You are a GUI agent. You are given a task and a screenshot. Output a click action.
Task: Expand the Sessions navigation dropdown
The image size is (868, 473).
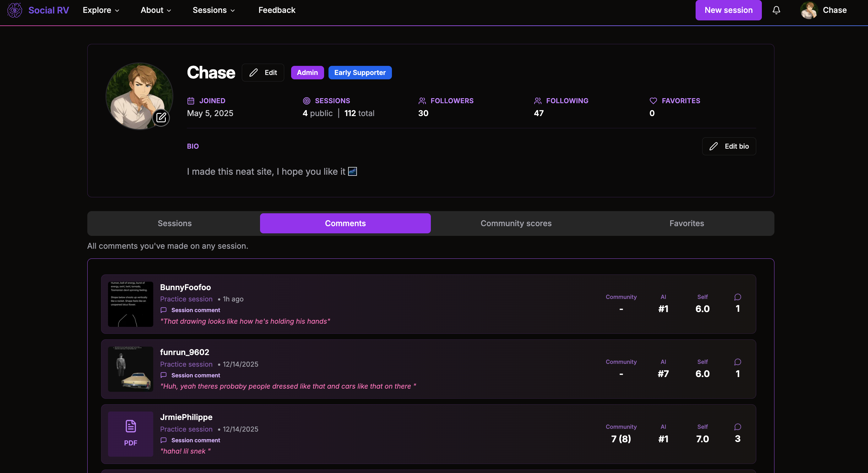(x=214, y=10)
